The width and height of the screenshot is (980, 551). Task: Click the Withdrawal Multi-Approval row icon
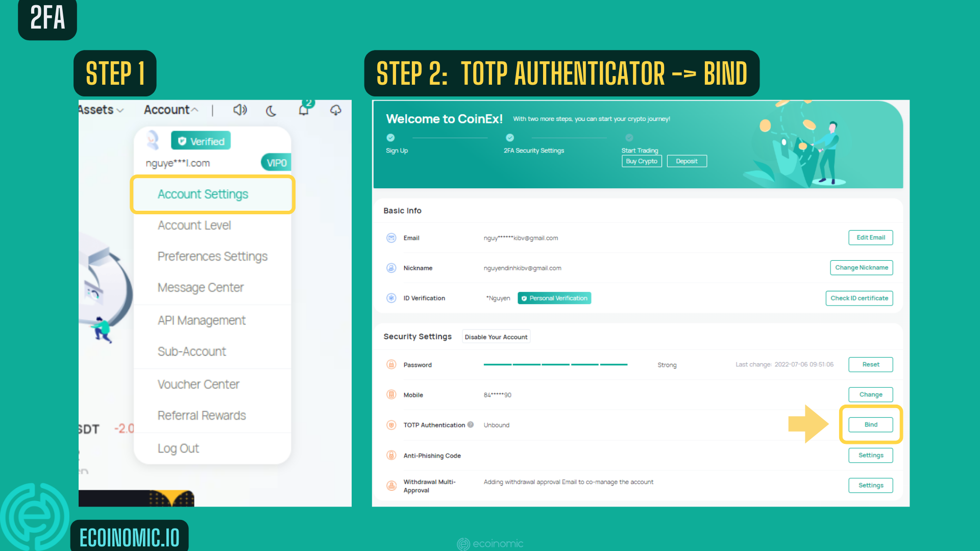[x=391, y=486]
